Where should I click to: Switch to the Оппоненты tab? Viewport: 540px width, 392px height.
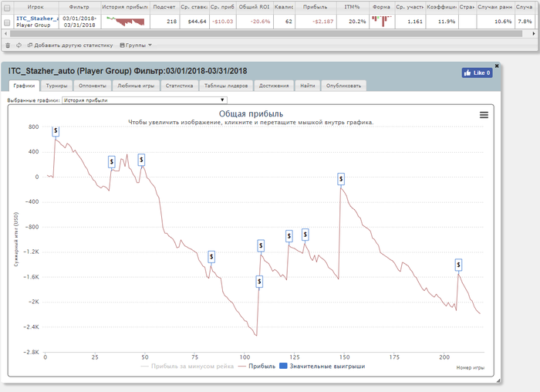tap(93, 86)
